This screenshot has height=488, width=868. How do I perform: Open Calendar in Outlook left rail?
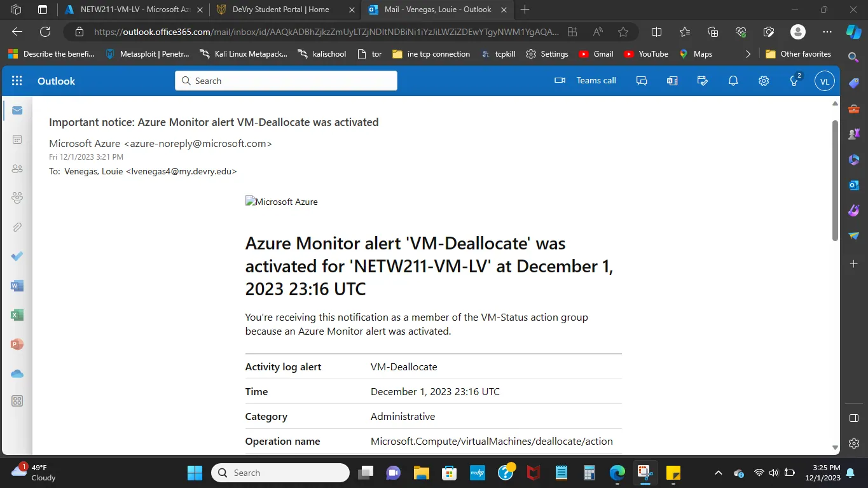[x=17, y=139]
